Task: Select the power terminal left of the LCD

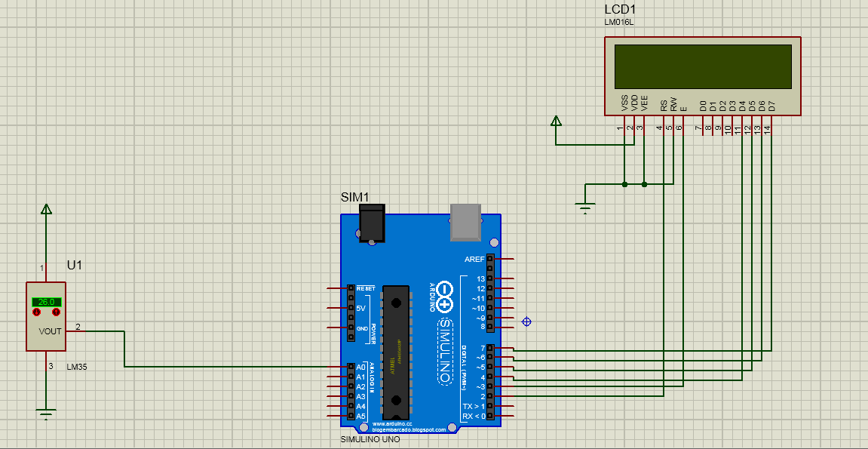Action: point(557,121)
